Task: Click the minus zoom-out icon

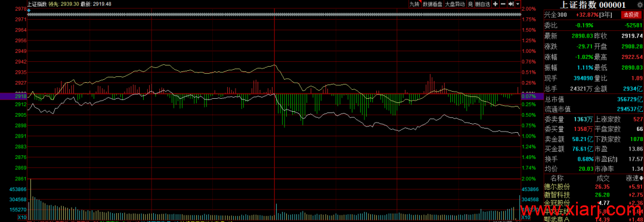Action: point(503,4)
